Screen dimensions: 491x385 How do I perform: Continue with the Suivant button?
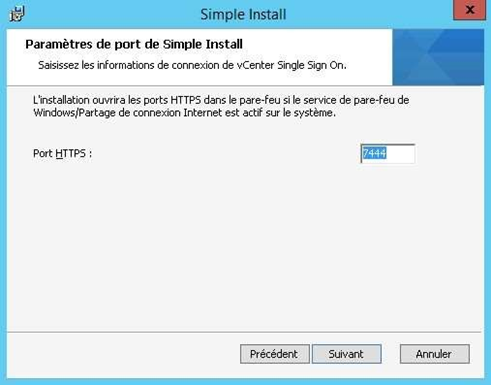pos(347,354)
